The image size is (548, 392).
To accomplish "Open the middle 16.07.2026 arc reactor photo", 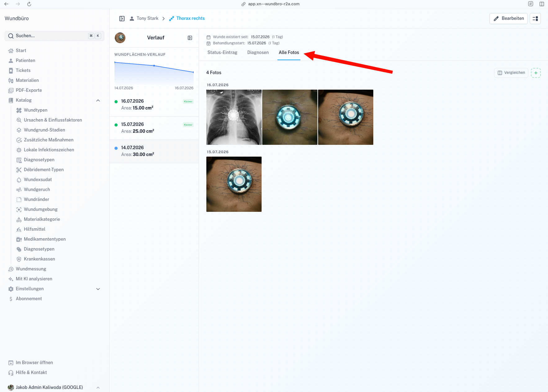I will [x=290, y=117].
